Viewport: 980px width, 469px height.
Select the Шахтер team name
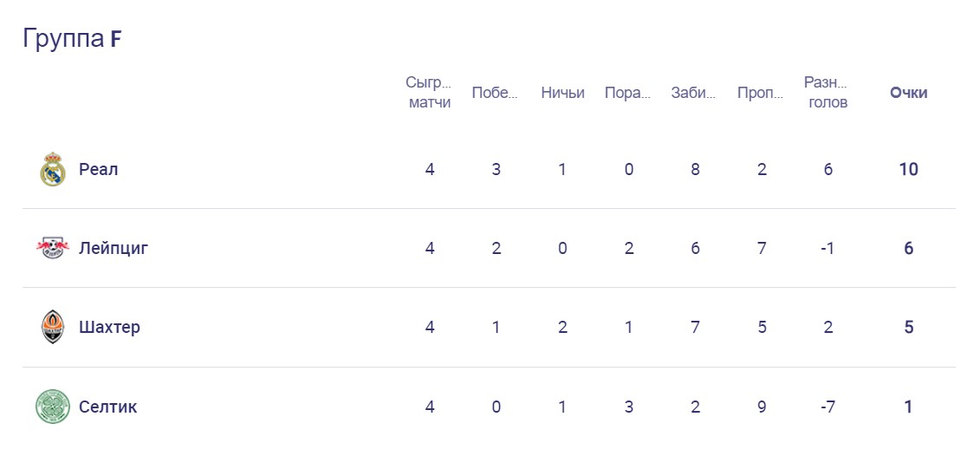coord(109,327)
